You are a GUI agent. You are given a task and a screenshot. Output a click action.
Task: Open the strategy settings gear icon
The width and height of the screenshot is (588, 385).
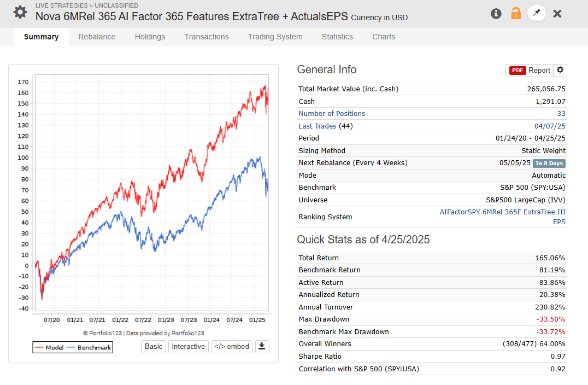tap(20, 13)
